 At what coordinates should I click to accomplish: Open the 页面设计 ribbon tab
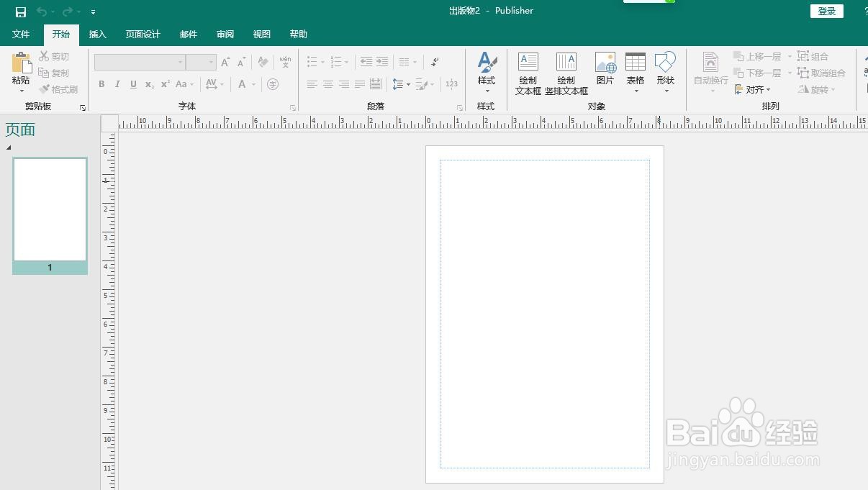click(x=143, y=34)
